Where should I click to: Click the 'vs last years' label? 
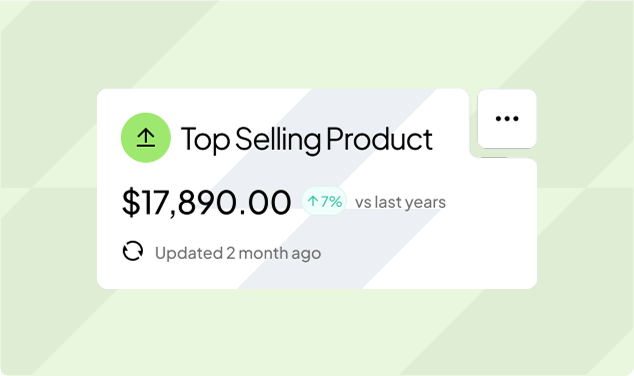(x=400, y=202)
